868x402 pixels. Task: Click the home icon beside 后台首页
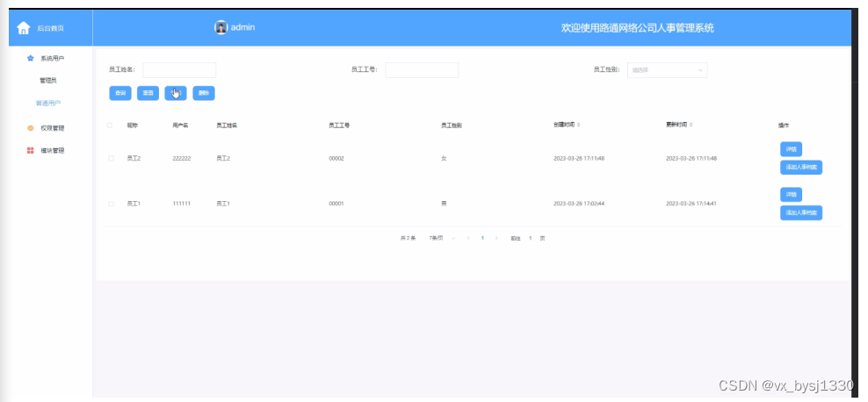[x=23, y=27]
